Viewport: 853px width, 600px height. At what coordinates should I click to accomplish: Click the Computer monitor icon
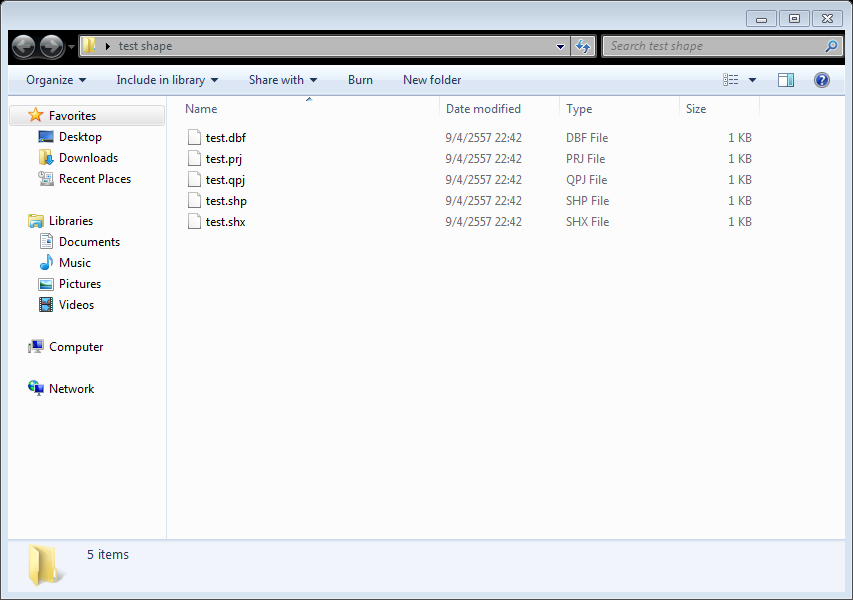tap(36, 347)
